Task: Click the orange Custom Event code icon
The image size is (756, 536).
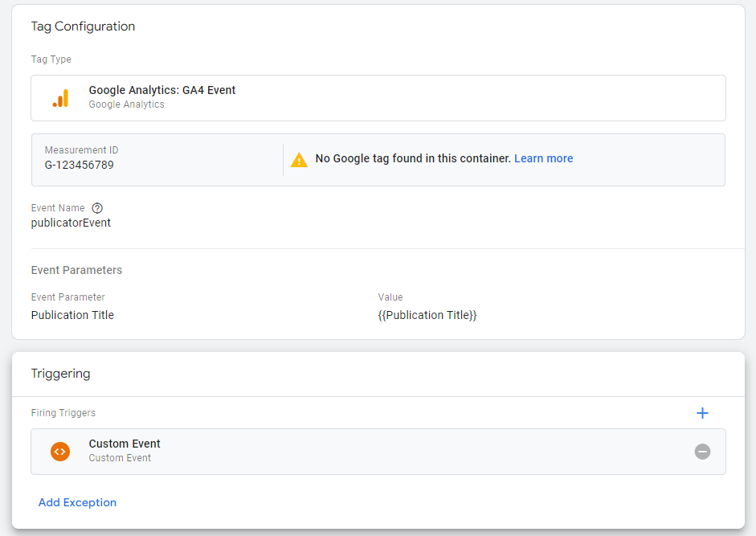Action: pyautogui.click(x=60, y=452)
